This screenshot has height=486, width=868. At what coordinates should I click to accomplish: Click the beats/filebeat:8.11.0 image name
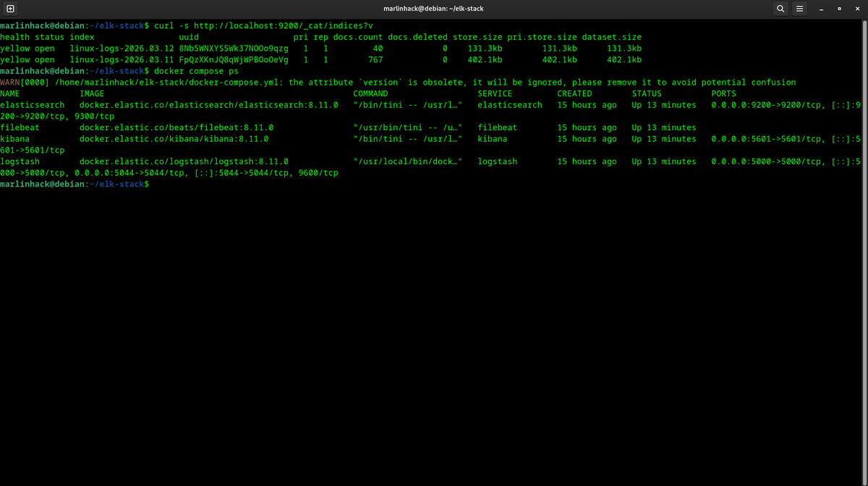176,127
